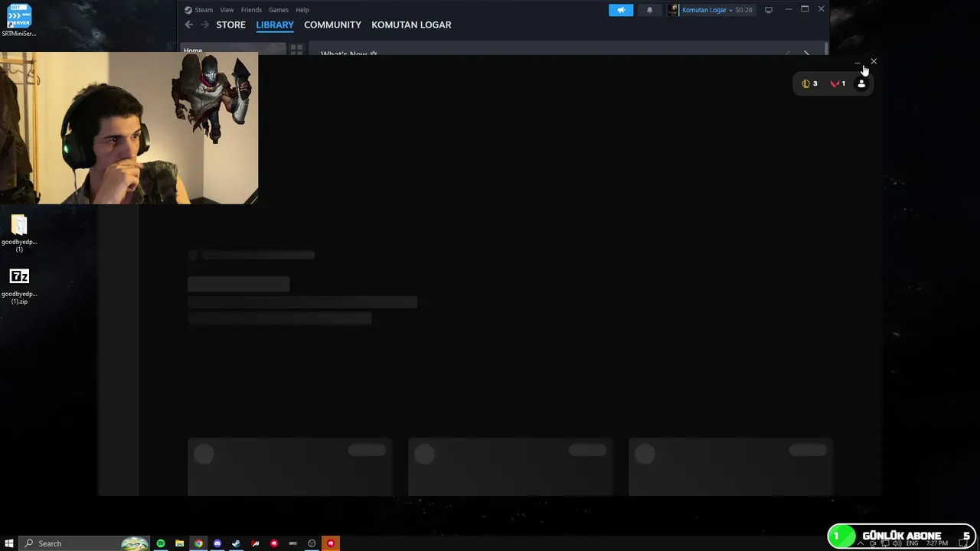The image size is (980, 551).
Task: Open Discord from the taskbar
Action: tap(217, 543)
